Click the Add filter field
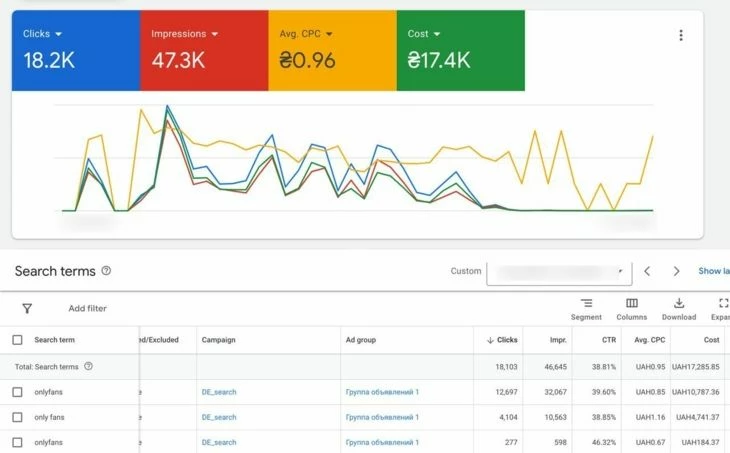Screen dimensions: 730x453 click(x=88, y=308)
